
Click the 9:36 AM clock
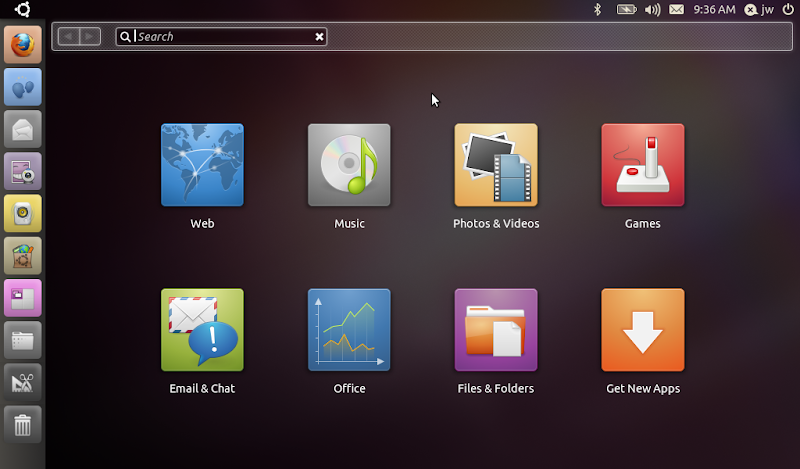pyautogui.click(x=714, y=9)
